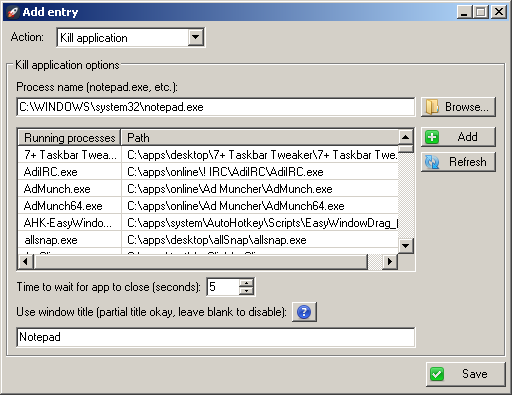Focus the Process name input field
The width and height of the screenshot is (512, 395).
tap(216, 107)
